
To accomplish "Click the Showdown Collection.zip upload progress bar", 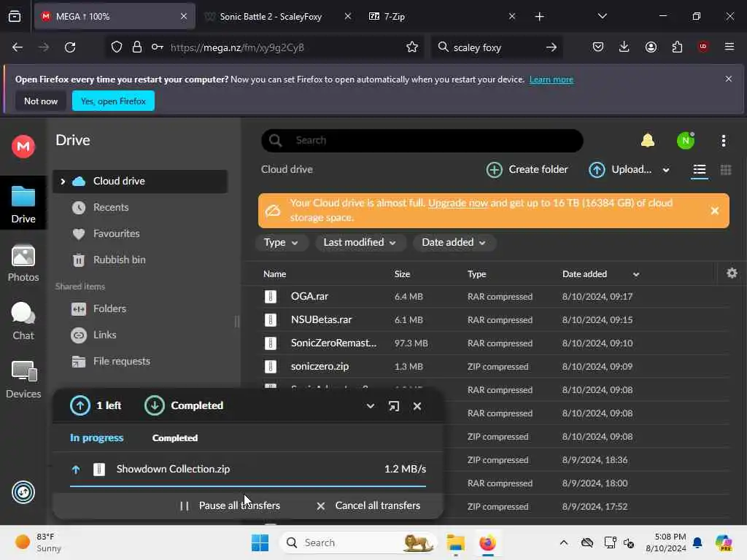I will (248, 486).
